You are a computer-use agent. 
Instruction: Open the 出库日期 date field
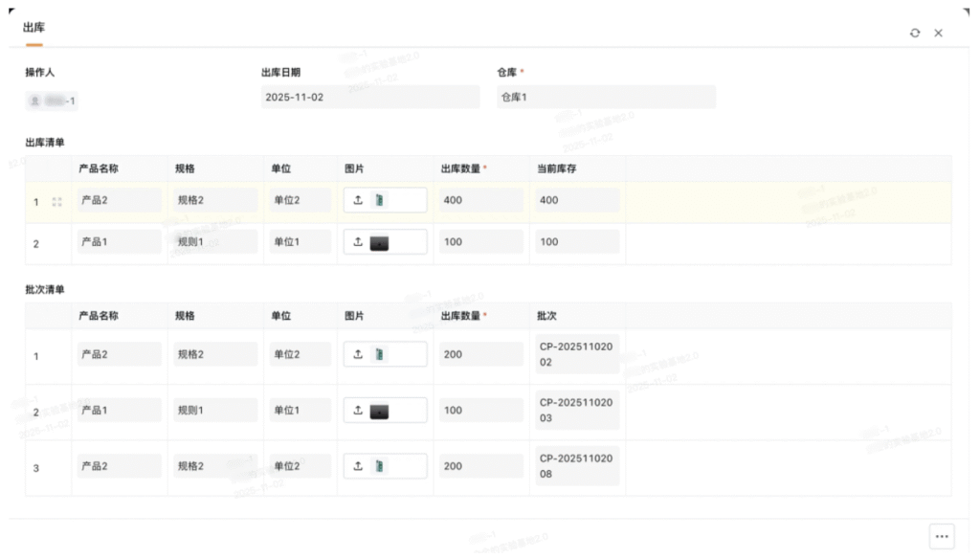tap(369, 98)
